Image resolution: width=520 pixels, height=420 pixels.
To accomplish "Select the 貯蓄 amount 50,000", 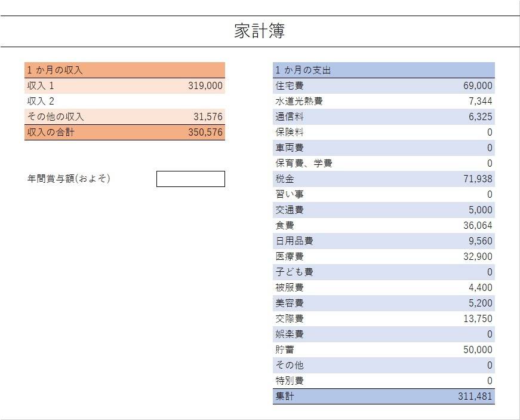I will click(x=478, y=350).
